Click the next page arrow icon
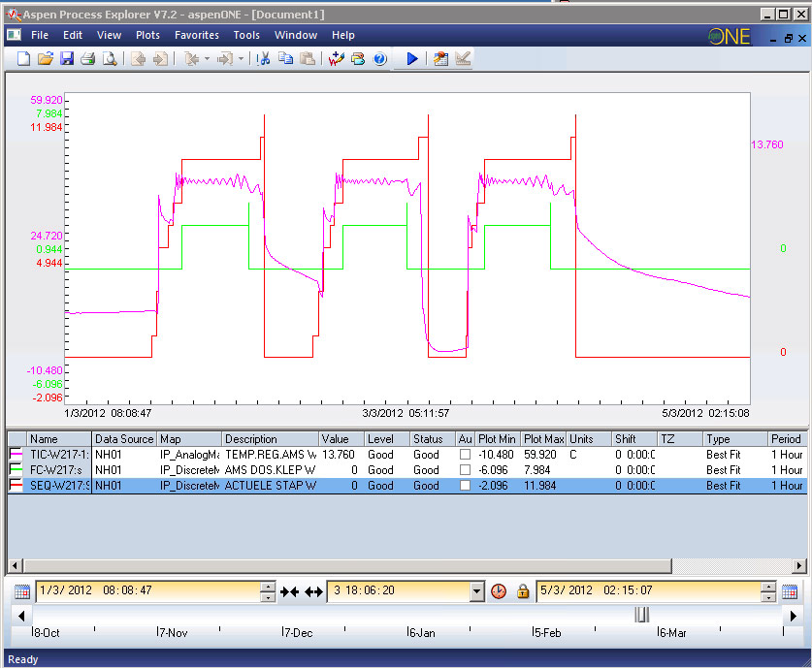This screenshot has width=812, height=668. (160, 58)
